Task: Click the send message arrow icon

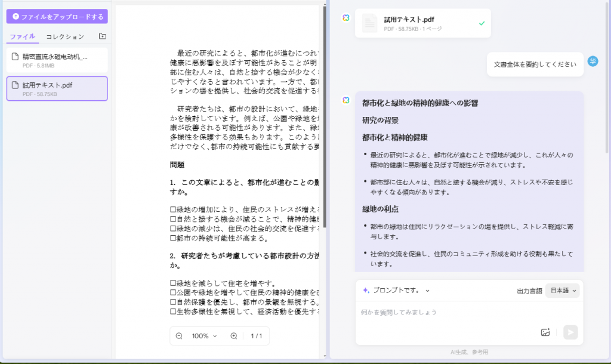Action: (570, 332)
